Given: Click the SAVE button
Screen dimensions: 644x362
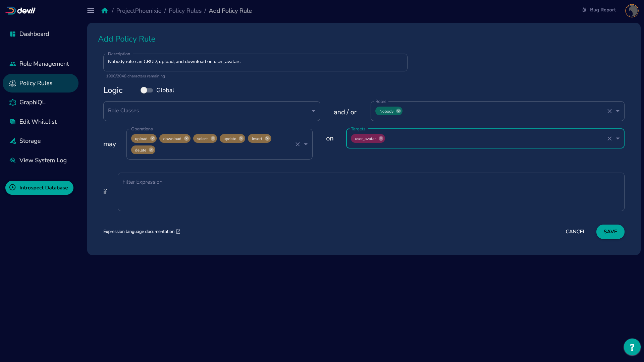Looking at the screenshot, I should coord(610,232).
